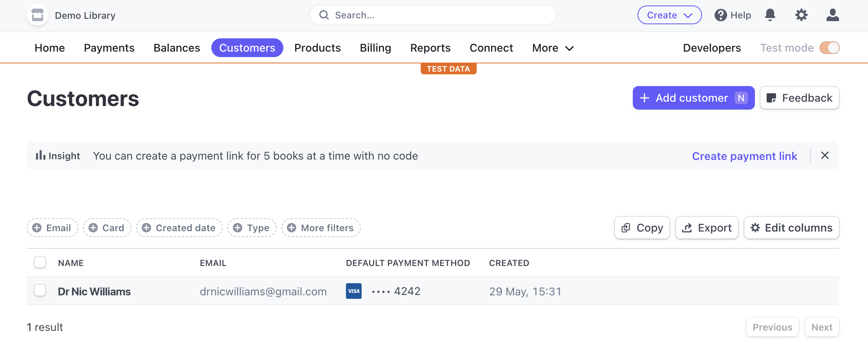Open settings gear icon
The height and width of the screenshot is (363, 868).
click(801, 15)
